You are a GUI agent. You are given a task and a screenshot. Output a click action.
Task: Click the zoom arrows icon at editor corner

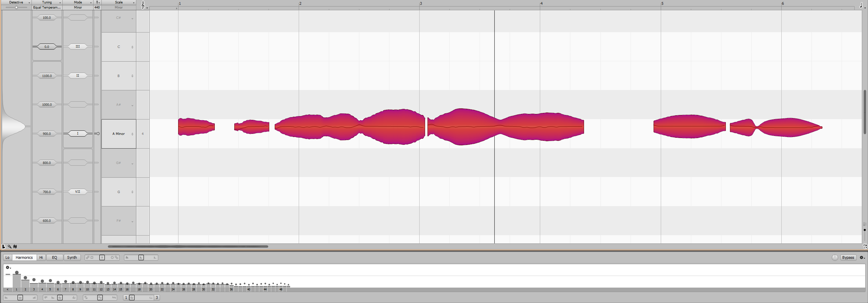click(x=865, y=246)
